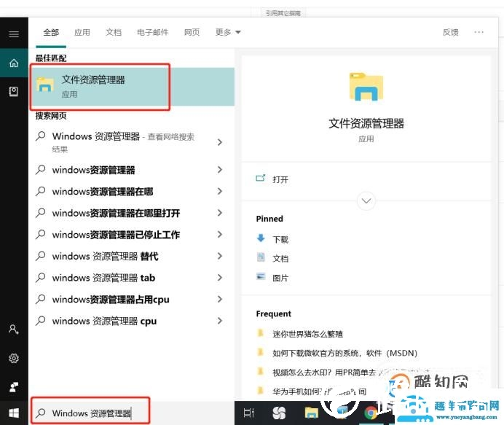
Task: Switch to the 文档 tab
Action: coord(114,33)
